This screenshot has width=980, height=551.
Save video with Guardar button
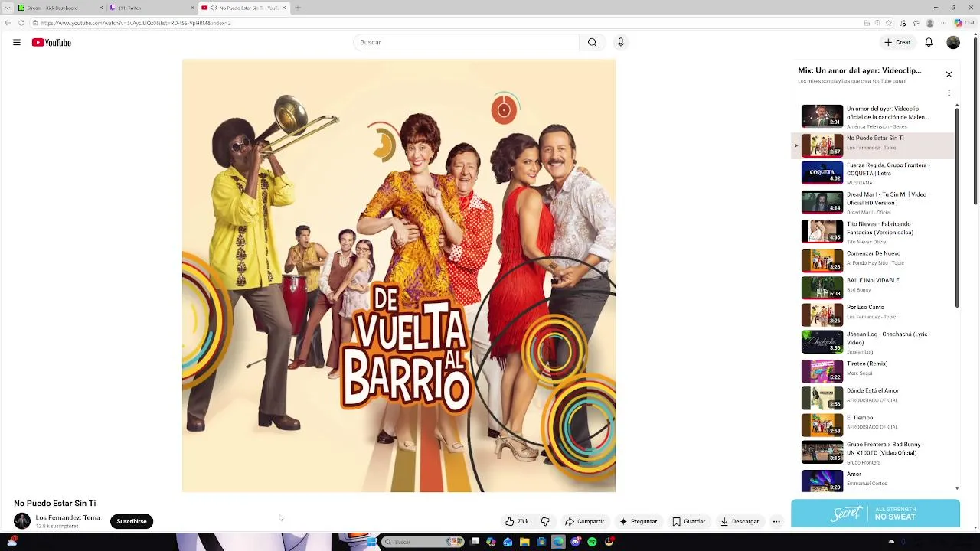coord(689,521)
